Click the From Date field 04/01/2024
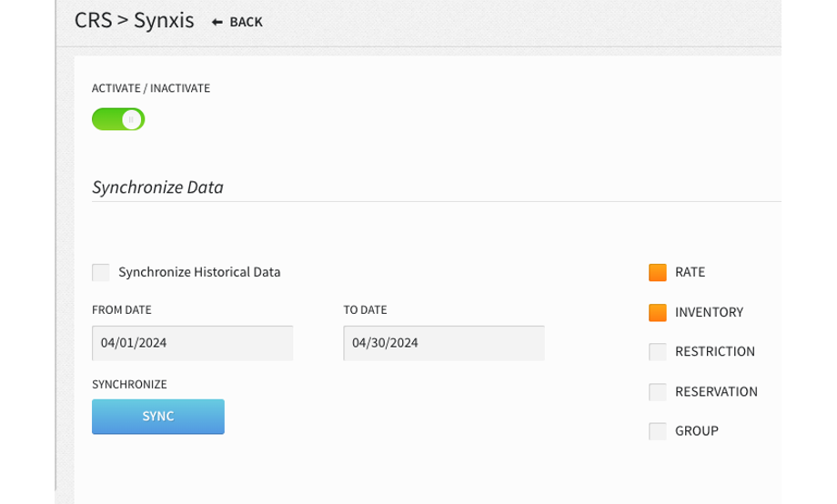This screenshot has width=837, height=504. click(193, 343)
